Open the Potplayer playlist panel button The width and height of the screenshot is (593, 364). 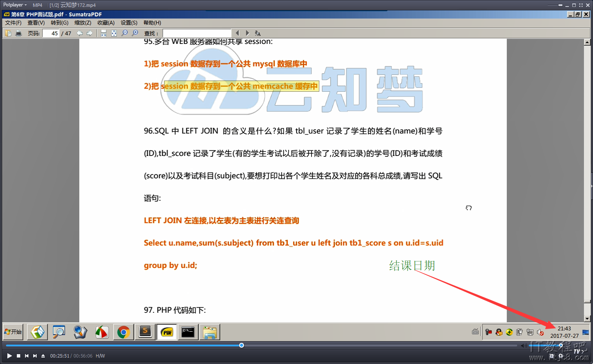552,356
